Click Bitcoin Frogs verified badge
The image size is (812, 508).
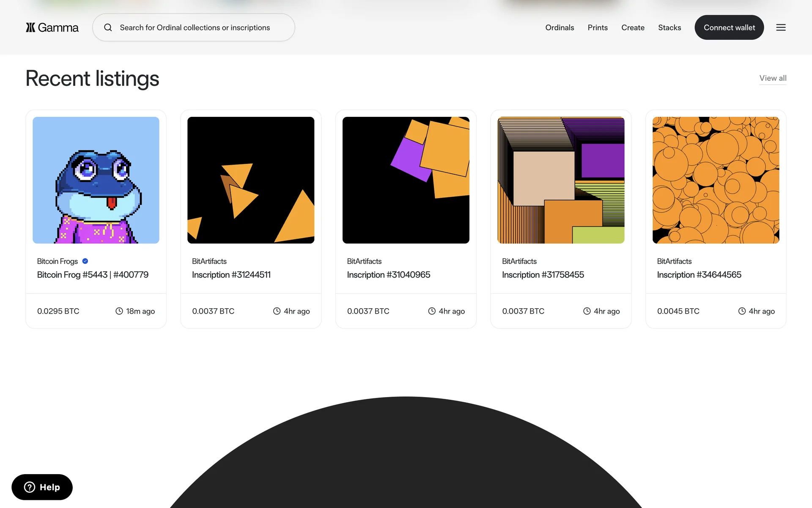pyautogui.click(x=85, y=261)
